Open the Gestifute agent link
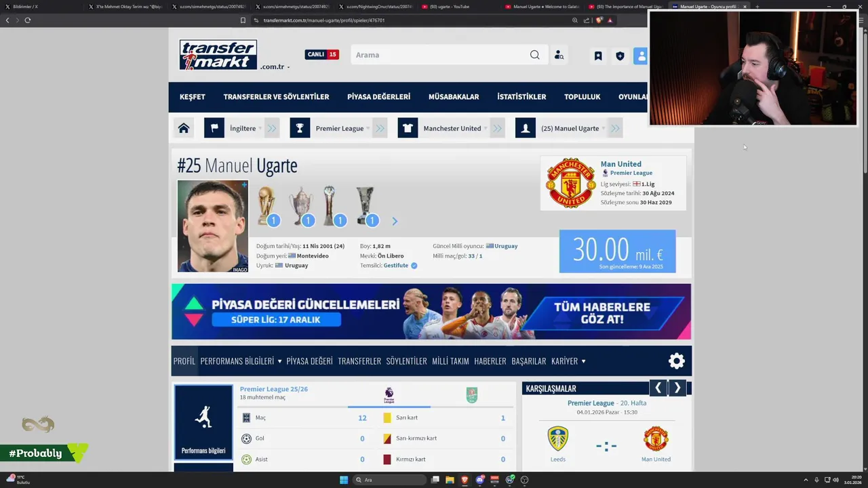The image size is (868, 488). pos(396,266)
